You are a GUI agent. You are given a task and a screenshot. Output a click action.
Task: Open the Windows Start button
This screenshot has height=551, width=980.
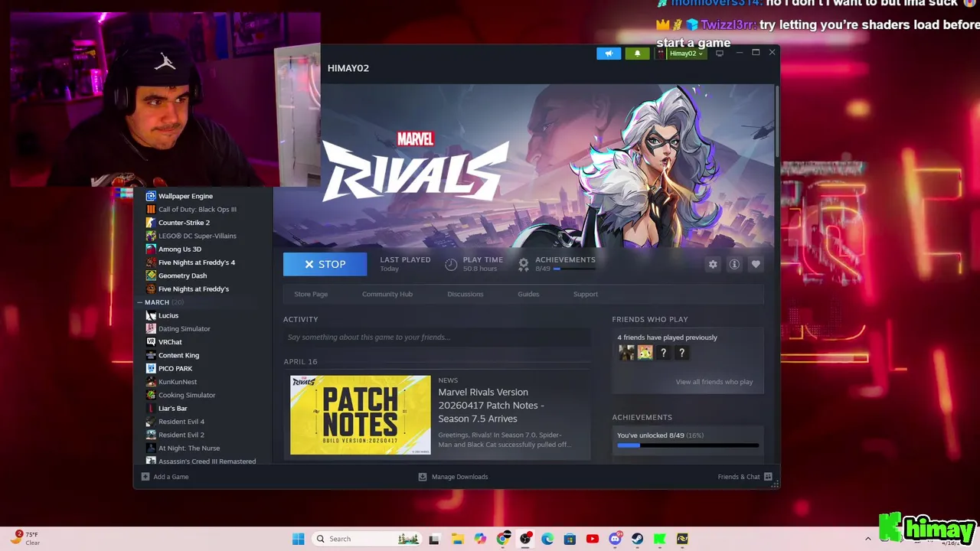click(x=298, y=539)
